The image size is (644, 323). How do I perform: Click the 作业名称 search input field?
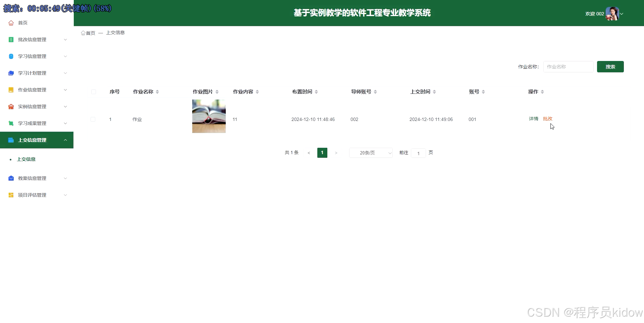(x=568, y=67)
